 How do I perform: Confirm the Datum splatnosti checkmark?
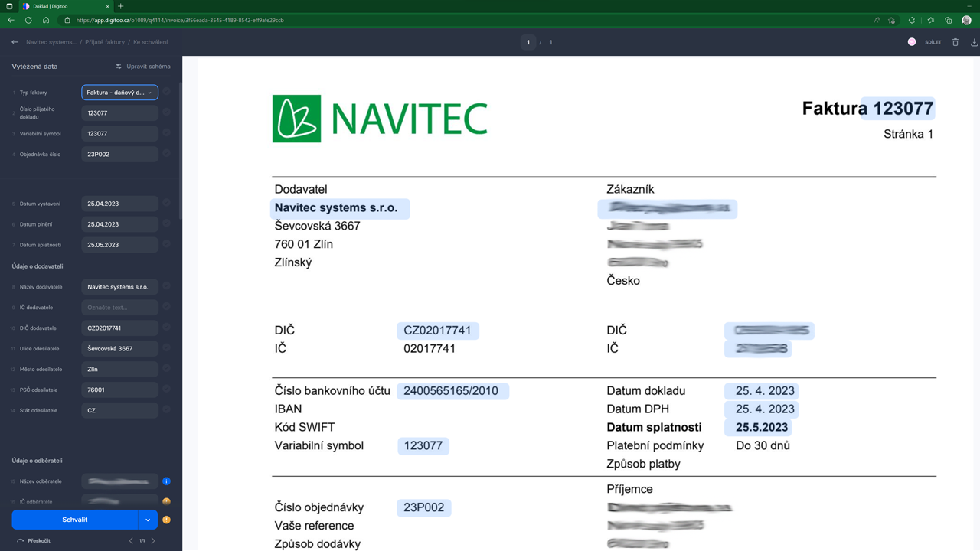tap(166, 244)
